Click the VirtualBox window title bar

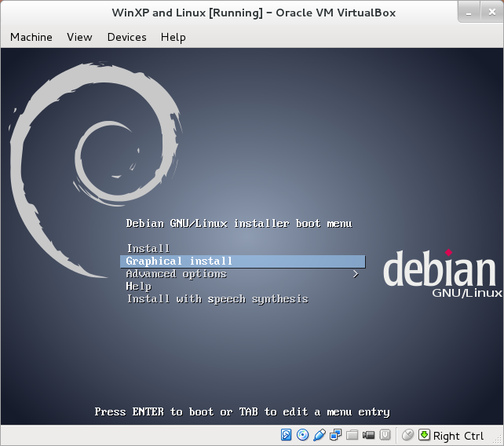(x=252, y=13)
